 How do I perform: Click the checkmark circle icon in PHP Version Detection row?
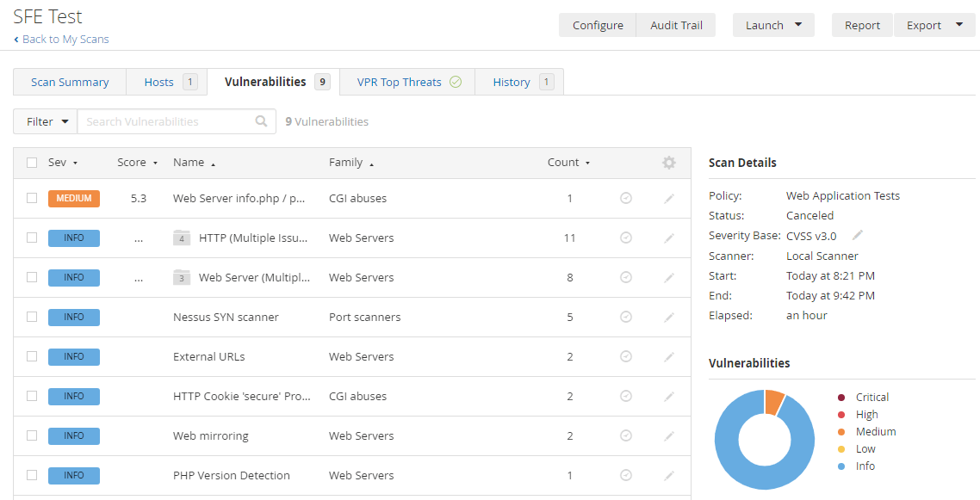click(626, 476)
